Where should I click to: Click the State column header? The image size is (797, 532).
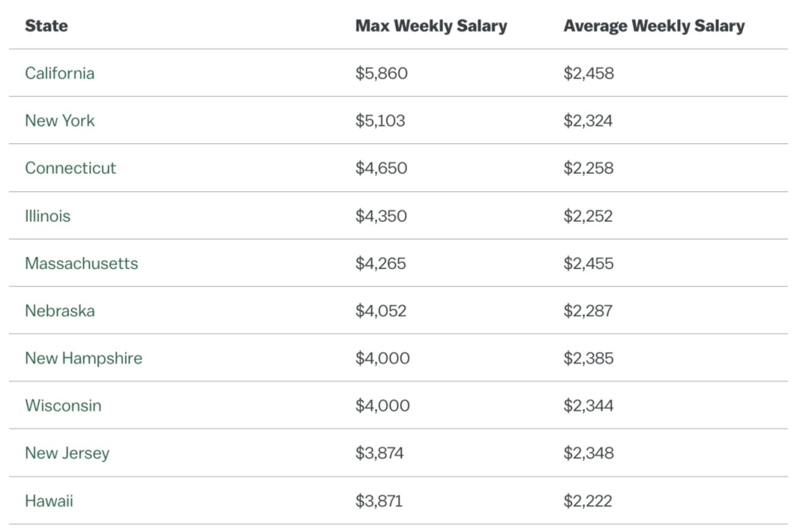[x=46, y=26]
